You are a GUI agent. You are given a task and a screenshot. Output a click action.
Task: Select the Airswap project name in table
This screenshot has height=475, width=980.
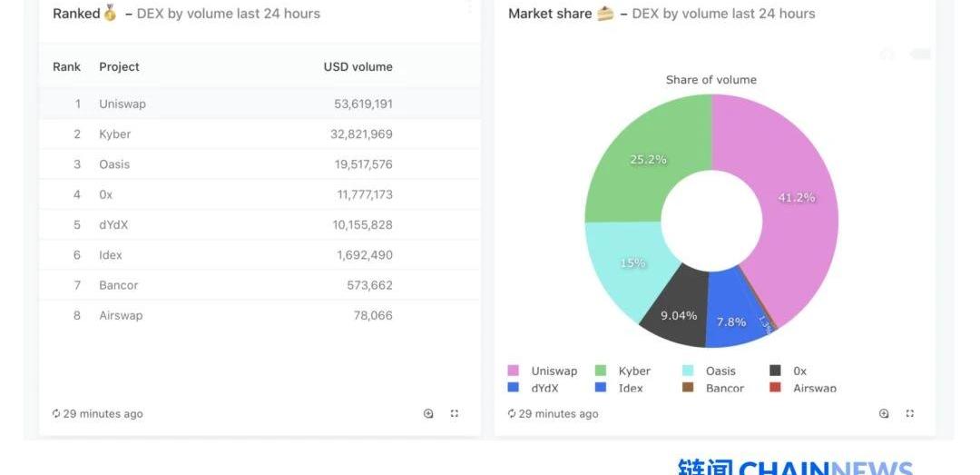(121, 315)
